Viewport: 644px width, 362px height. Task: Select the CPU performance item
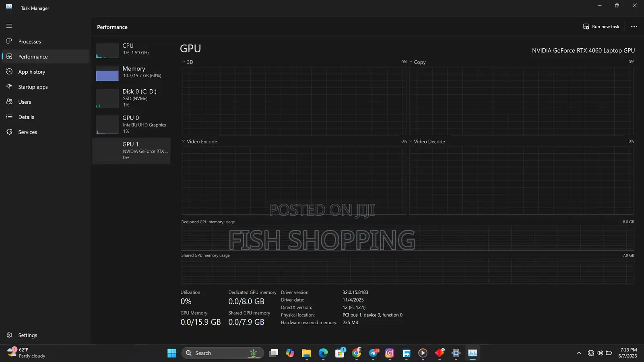[131, 50]
